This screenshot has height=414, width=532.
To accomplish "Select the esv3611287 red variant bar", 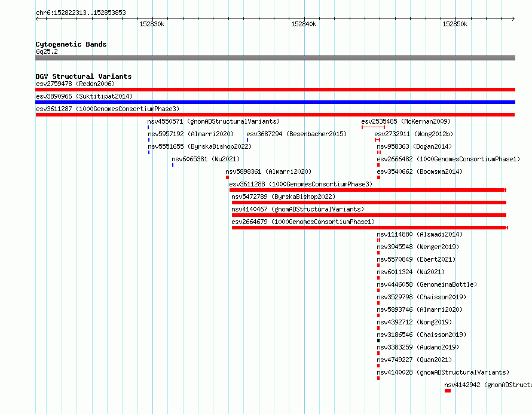I will pyautogui.click(x=275, y=115).
